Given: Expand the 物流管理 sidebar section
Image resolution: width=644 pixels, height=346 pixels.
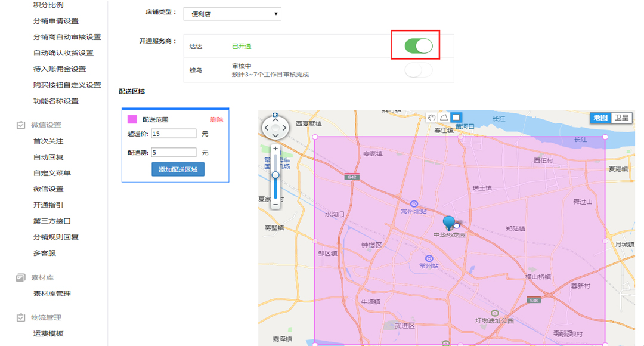Looking at the screenshot, I should click(x=46, y=318).
